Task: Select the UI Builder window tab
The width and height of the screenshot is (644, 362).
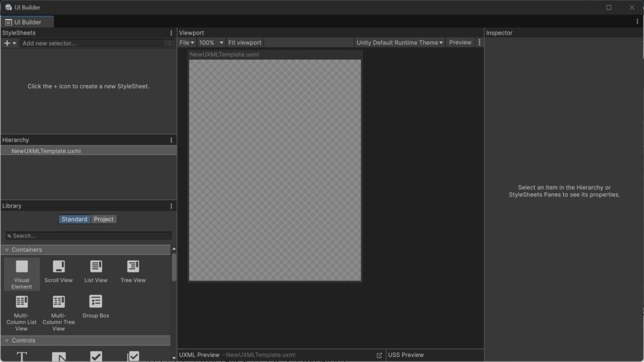Action: point(27,22)
